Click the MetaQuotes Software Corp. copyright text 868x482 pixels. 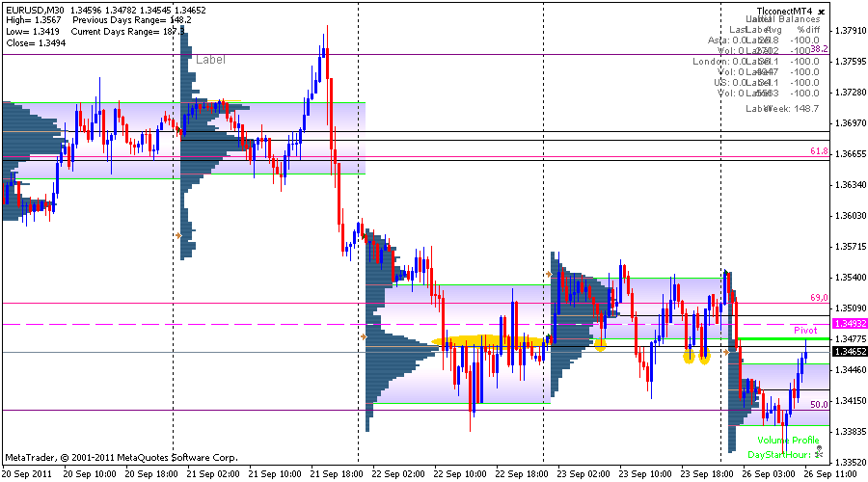click(x=121, y=456)
